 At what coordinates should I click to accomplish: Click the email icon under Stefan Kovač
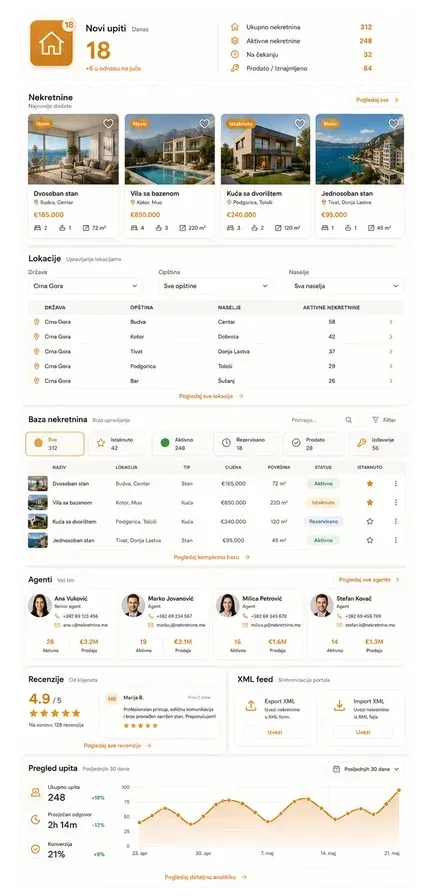click(339, 625)
